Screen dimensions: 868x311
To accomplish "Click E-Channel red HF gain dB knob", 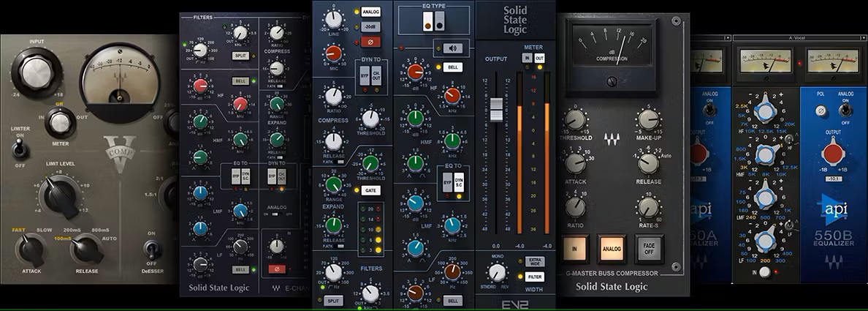I will (200, 86).
